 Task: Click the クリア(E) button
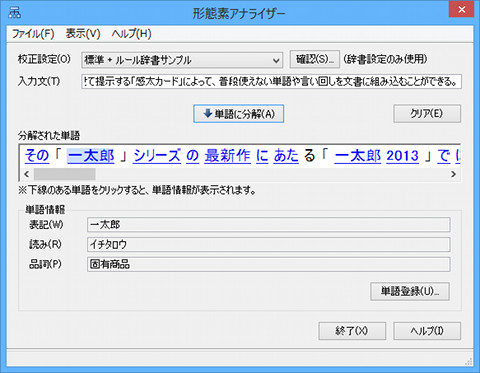point(427,114)
